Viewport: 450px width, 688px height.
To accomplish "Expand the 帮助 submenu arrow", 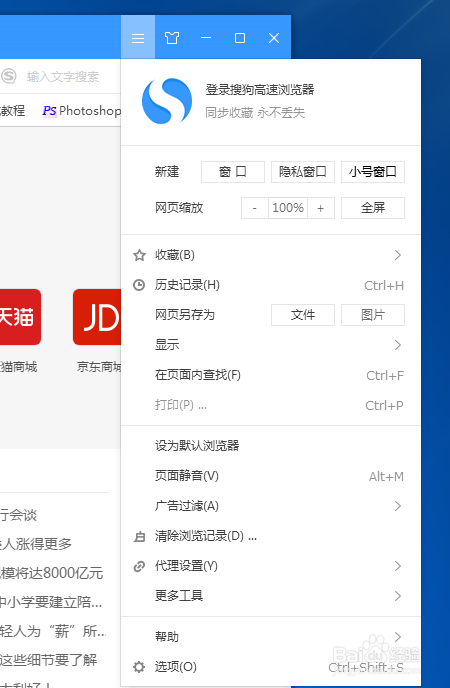I will tap(398, 637).
